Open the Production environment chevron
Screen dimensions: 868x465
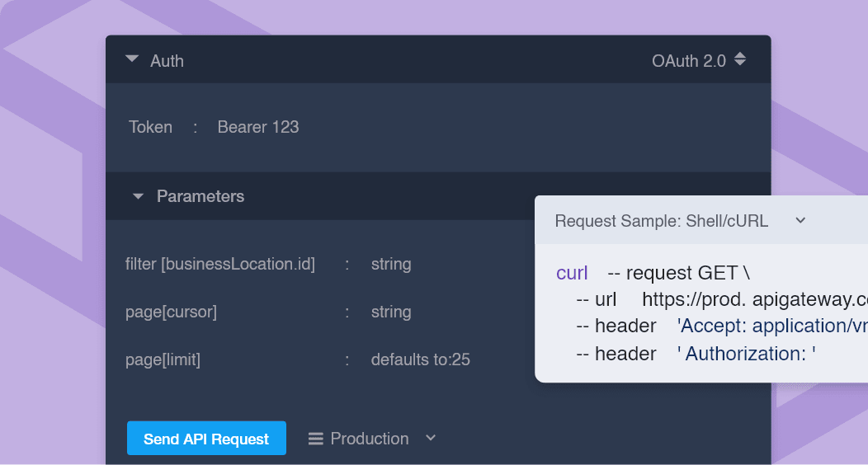pyautogui.click(x=430, y=438)
